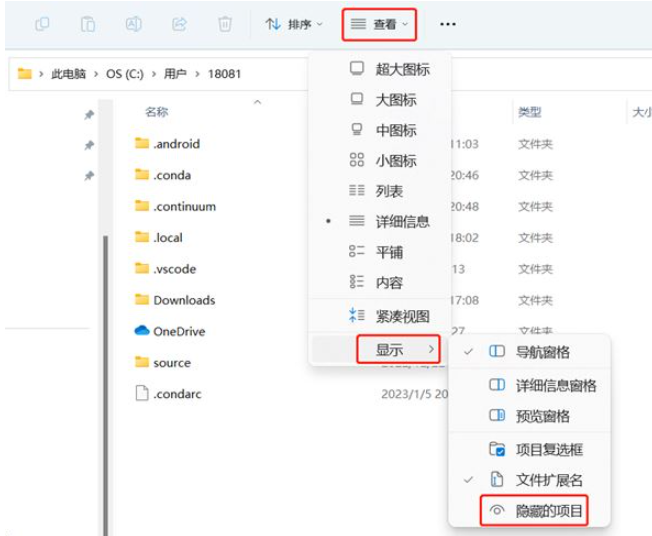Open the 查看 view dropdown
Screen dimensions: 652x536
tap(379, 25)
